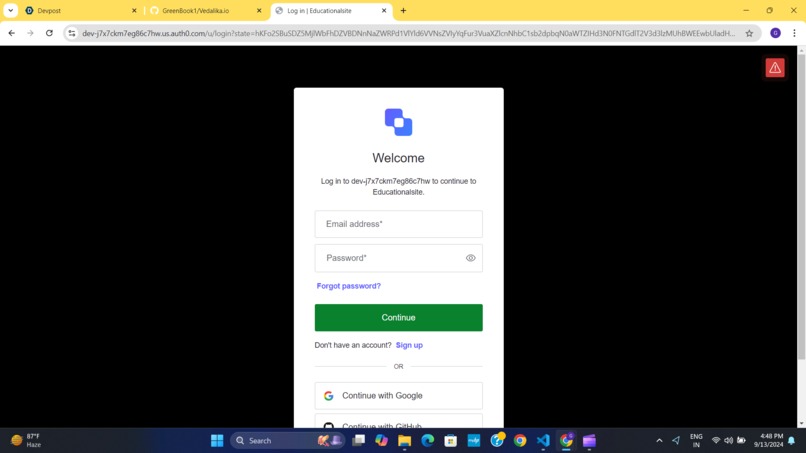The height and width of the screenshot is (453, 806).
Task: Open the notifications bell icon
Action: (x=792, y=441)
